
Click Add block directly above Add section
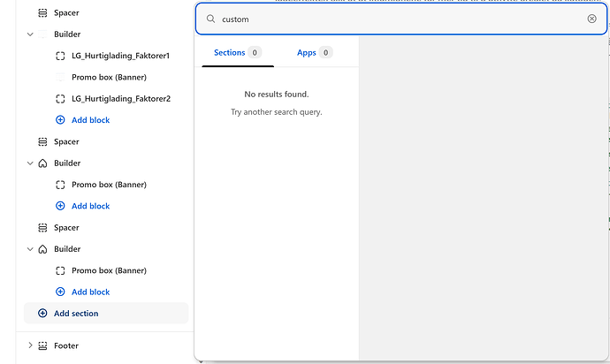click(x=90, y=292)
